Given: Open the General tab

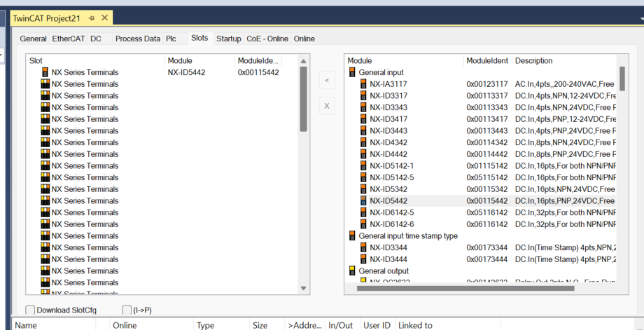Looking at the screenshot, I should [34, 39].
